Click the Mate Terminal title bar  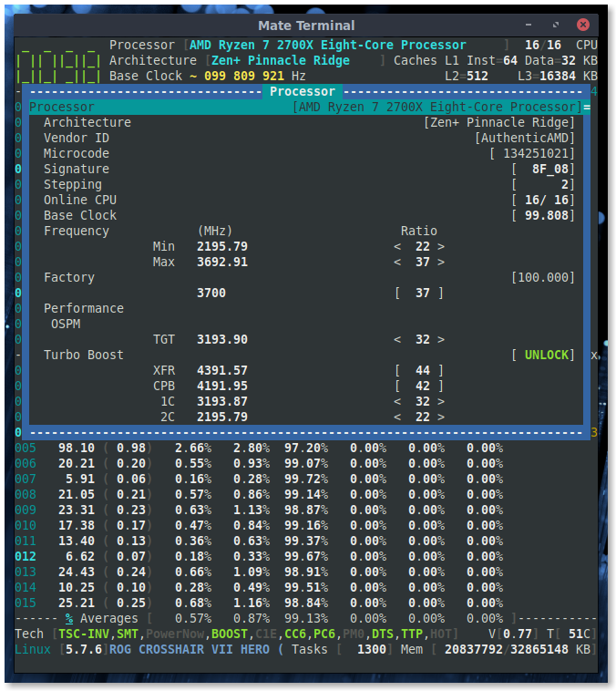click(x=306, y=26)
